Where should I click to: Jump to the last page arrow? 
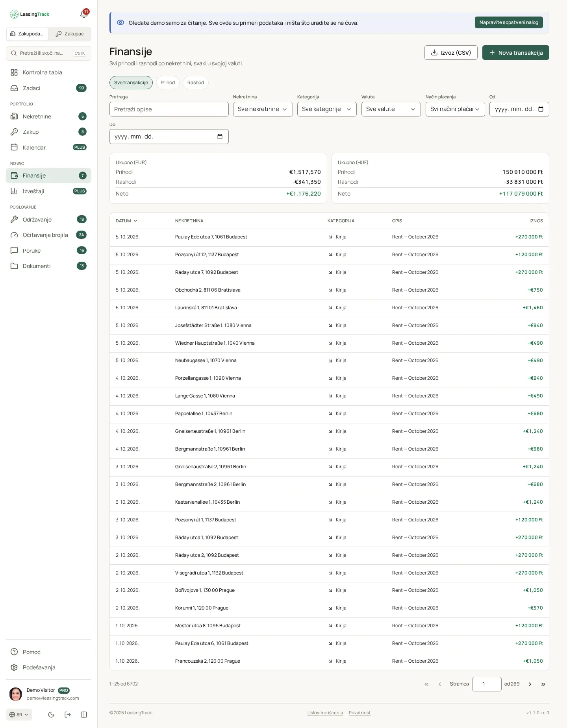pyautogui.click(x=543, y=684)
